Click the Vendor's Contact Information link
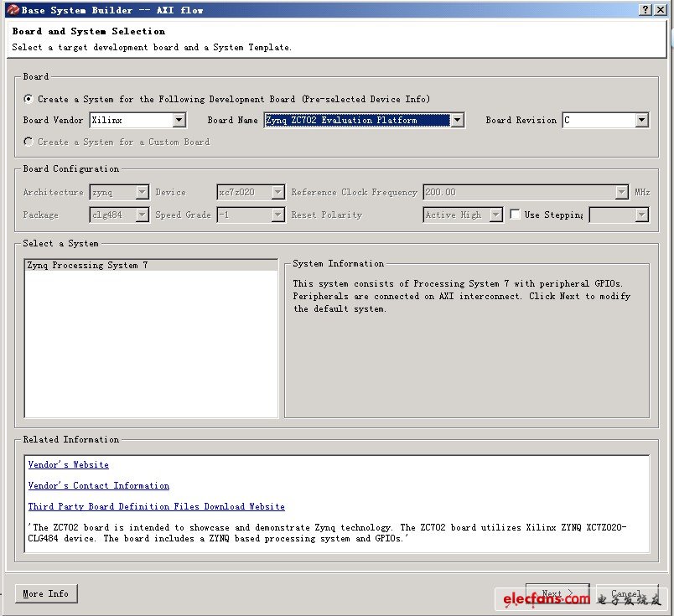This screenshot has width=674, height=616. (x=98, y=485)
